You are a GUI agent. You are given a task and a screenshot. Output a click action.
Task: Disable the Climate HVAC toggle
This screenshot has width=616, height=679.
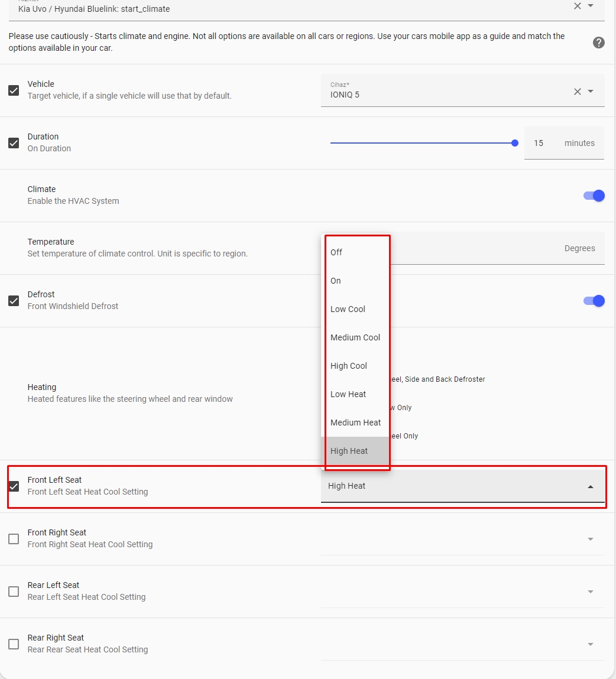[x=593, y=195]
